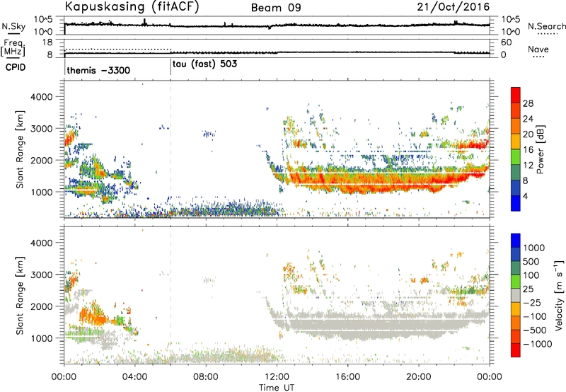Click the "CPID" row label
566x392 pixels.
click(16, 67)
